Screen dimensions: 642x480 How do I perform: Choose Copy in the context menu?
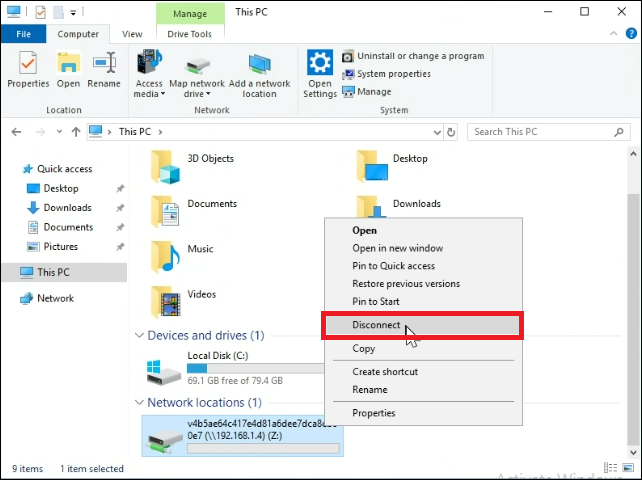pyautogui.click(x=423, y=349)
